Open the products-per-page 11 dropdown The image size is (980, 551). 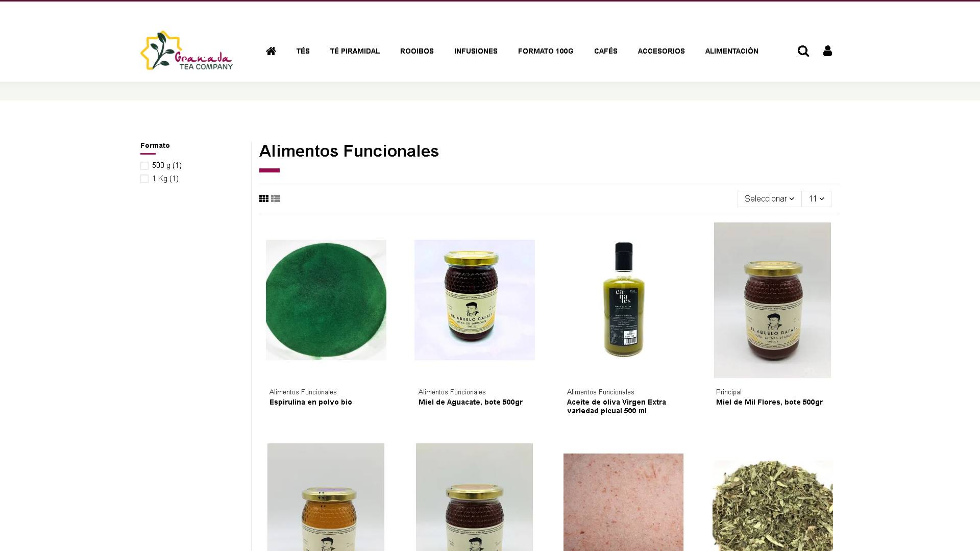coord(816,199)
